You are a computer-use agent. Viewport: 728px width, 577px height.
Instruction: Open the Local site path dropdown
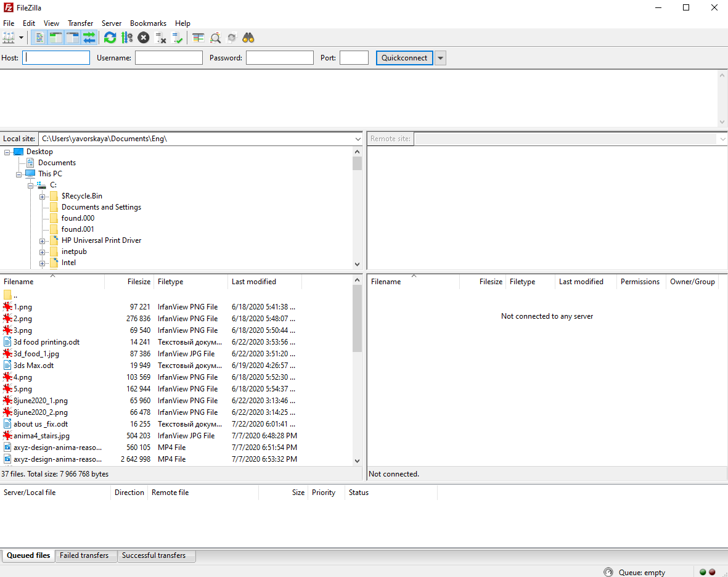coord(358,139)
